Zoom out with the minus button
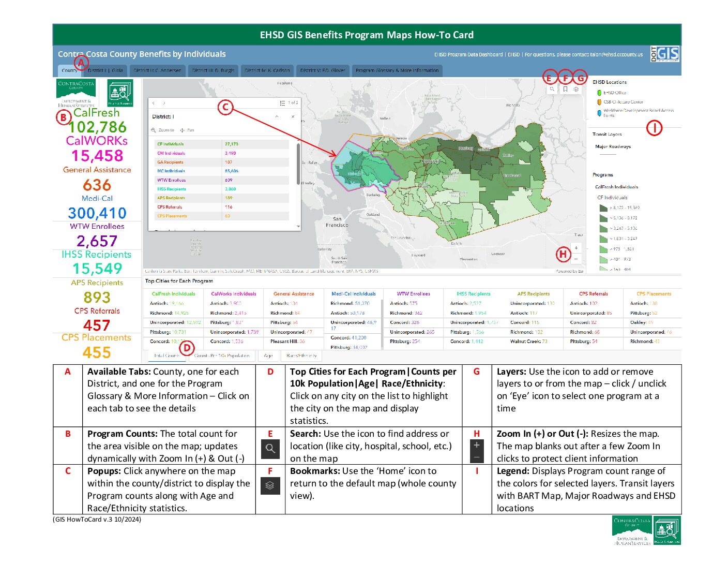This screenshot has width=728, height=563. pyautogui.click(x=576, y=259)
